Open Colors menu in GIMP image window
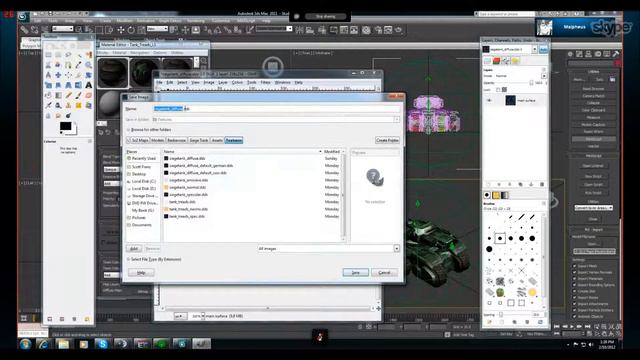640x360 pixels. 237,82
